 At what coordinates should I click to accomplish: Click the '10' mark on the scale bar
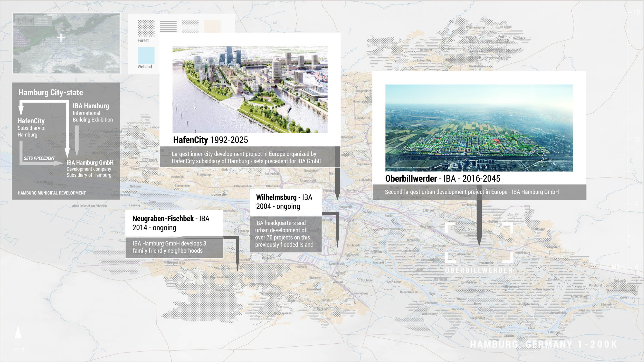coord(636,139)
